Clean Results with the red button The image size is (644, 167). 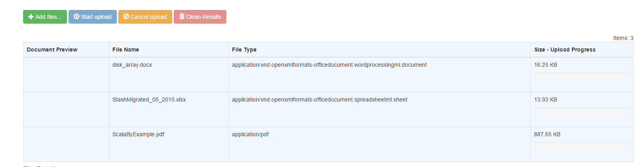(200, 17)
